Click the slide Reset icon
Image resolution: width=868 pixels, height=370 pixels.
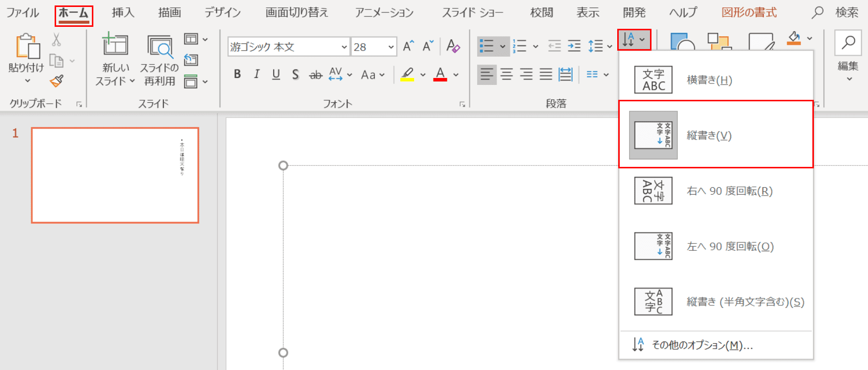click(191, 60)
